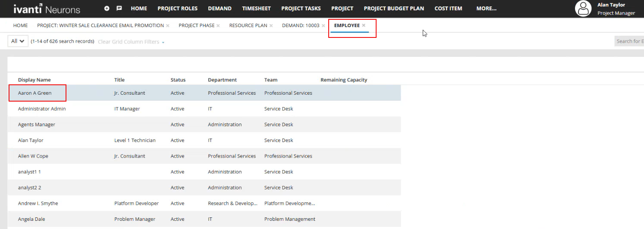Go to Timesheet in top navigation

(x=256, y=8)
